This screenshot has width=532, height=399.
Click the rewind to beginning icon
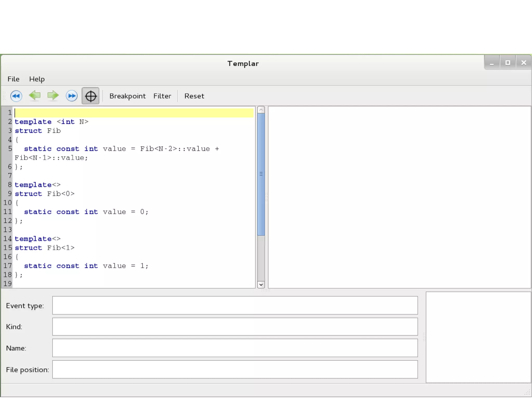[x=16, y=96]
